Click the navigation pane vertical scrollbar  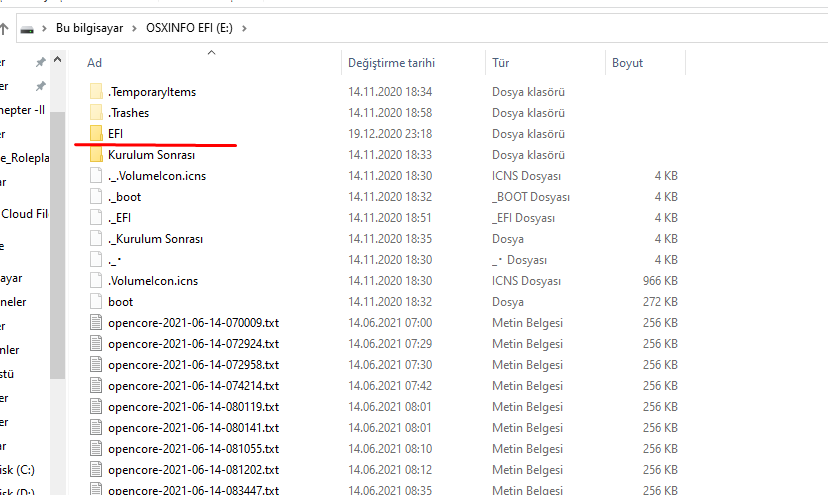coord(58,250)
